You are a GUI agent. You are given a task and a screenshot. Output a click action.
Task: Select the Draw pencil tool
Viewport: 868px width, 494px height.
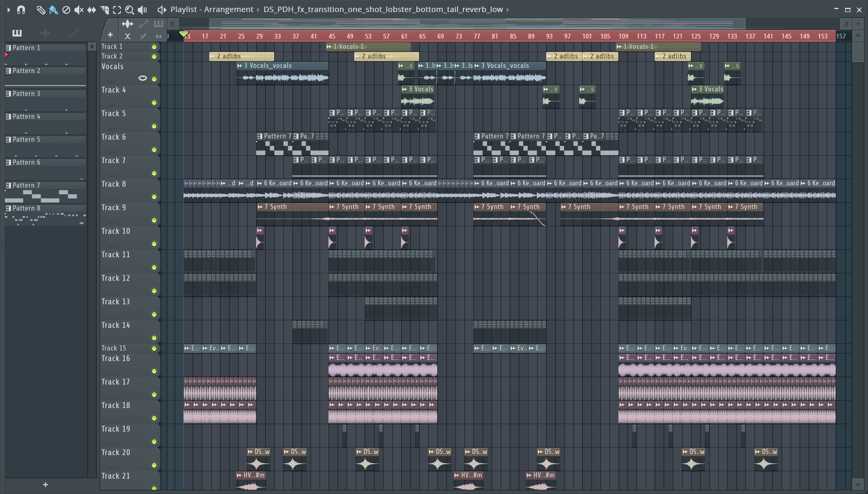(41, 10)
